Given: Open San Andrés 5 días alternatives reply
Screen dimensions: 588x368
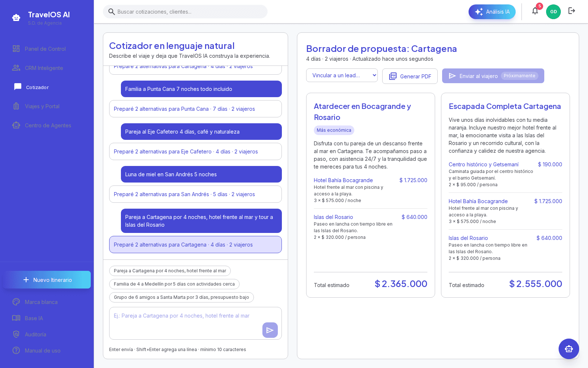Looking at the screenshot, I should 196,194.
